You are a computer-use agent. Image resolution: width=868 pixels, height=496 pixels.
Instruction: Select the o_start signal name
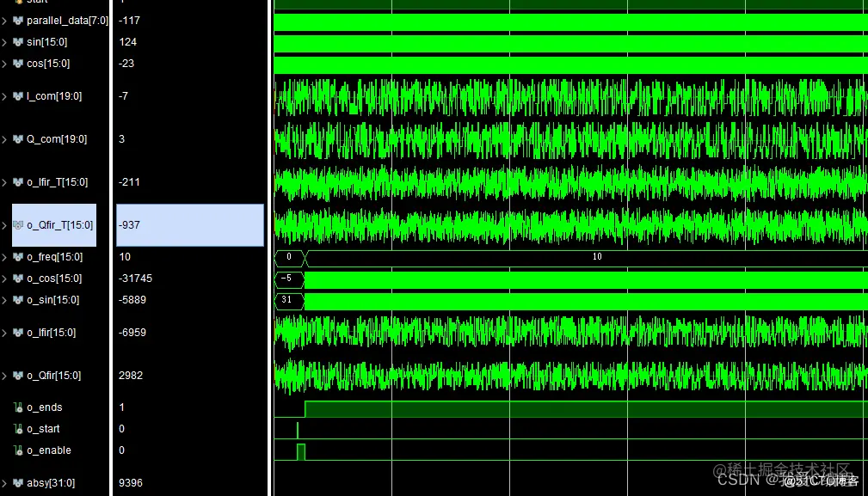point(43,429)
